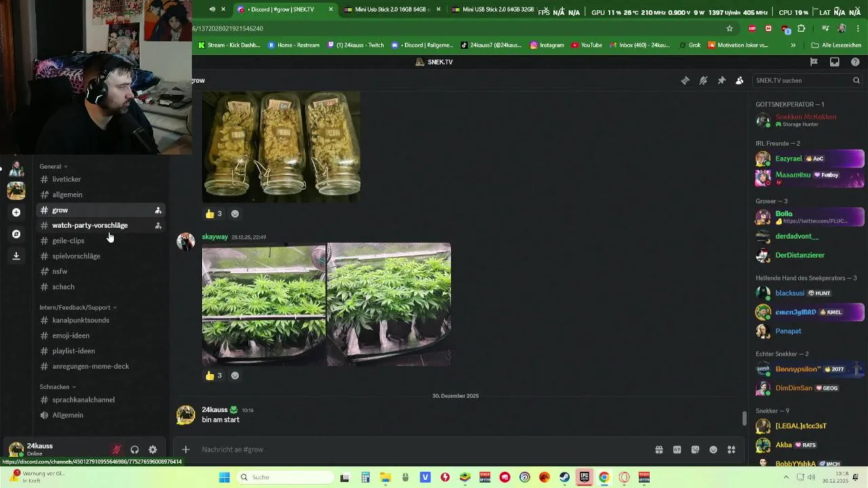
Task: Show pinned messages in #grow
Action: [x=722, y=80]
